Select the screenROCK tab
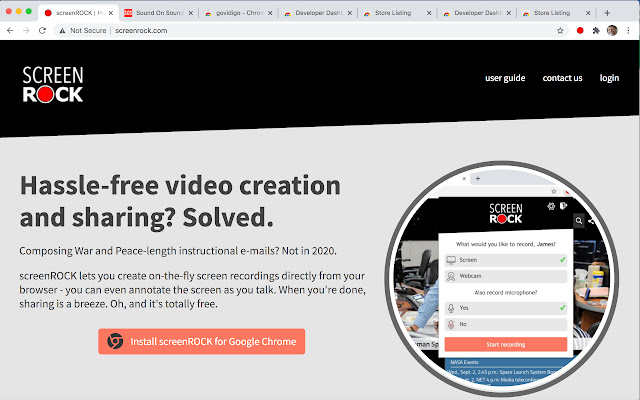 79,13
